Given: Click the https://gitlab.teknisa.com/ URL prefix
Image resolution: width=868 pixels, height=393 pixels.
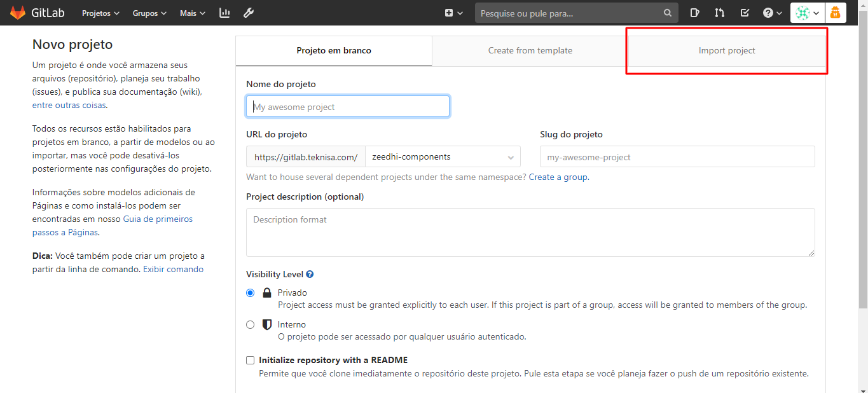Looking at the screenshot, I should coord(306,157).
